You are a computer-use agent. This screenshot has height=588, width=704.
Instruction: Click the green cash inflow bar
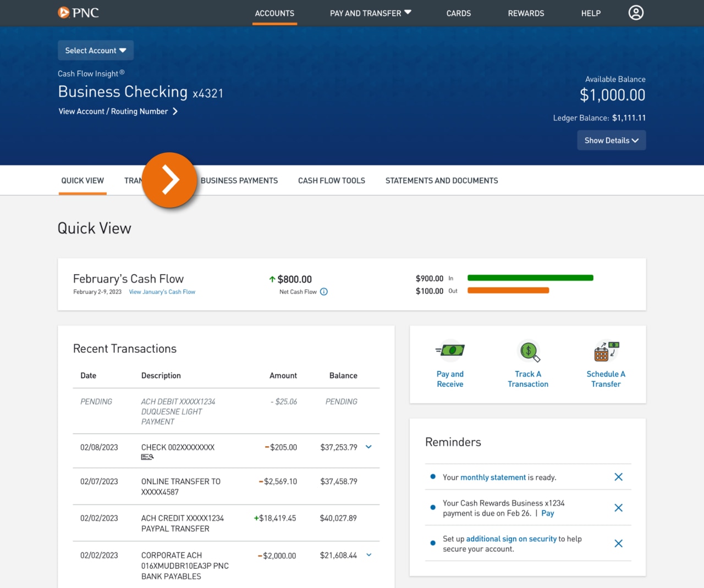click(530, 278)
